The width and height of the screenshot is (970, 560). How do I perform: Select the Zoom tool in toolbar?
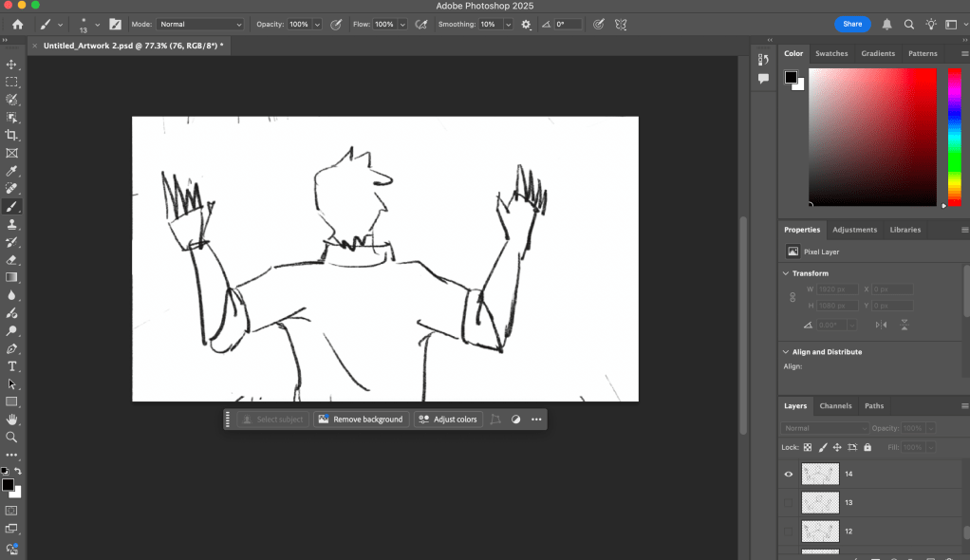click(x=12, y=438)
